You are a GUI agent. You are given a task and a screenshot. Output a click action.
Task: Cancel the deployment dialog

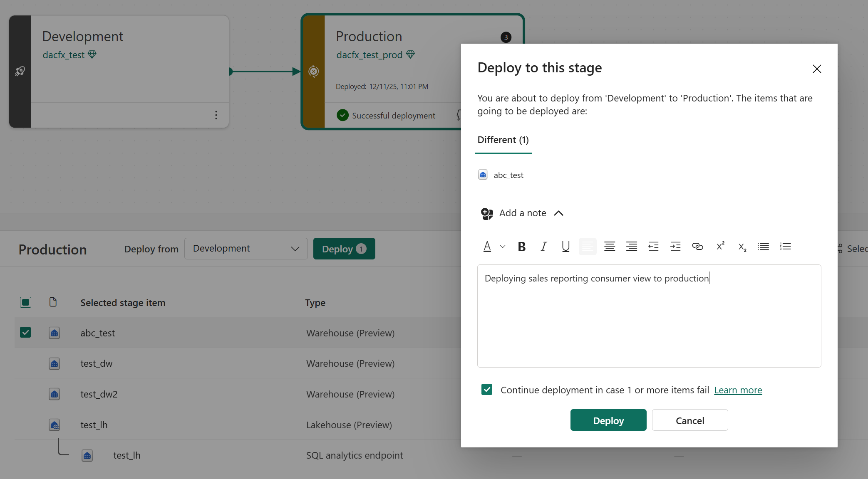(690, 420)
